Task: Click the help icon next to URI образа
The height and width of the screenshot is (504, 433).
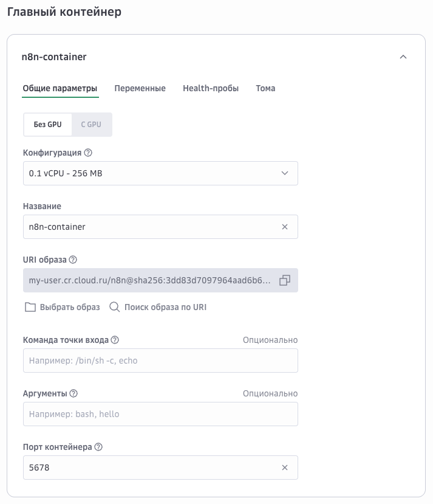Action: point(73,260)
